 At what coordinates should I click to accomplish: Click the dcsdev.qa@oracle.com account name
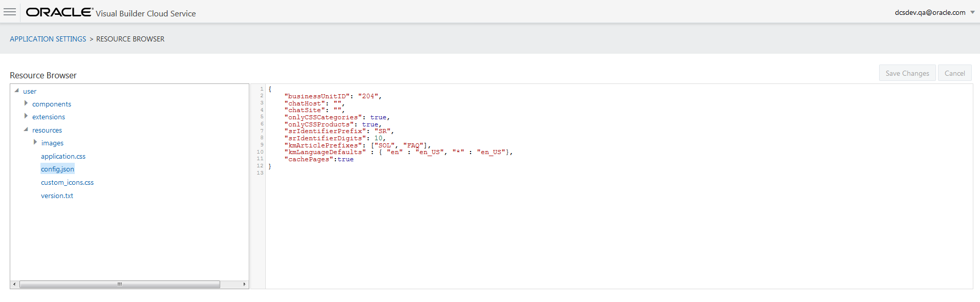(930, 12)
